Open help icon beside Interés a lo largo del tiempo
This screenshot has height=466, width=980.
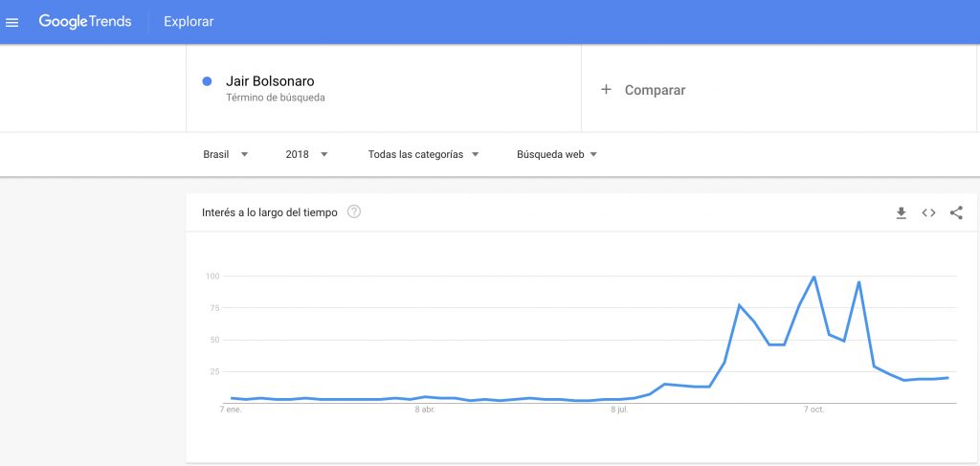pos(354,211)
